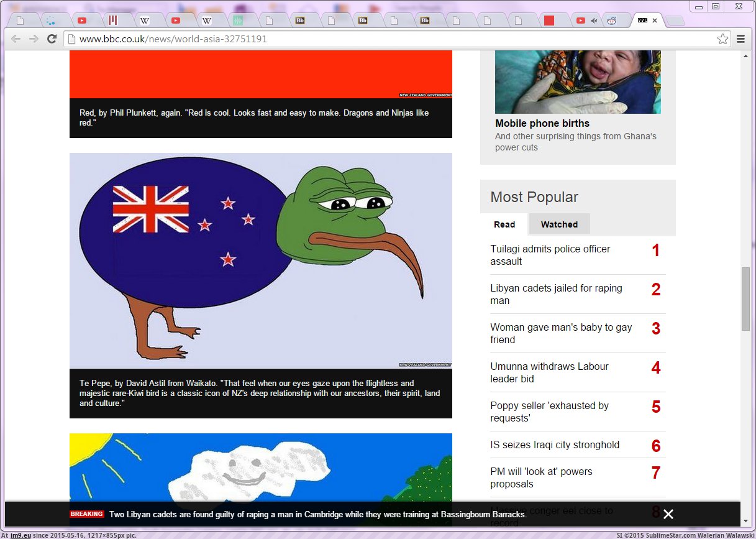Go back using the browser back arrow

(x=16, y=39)
